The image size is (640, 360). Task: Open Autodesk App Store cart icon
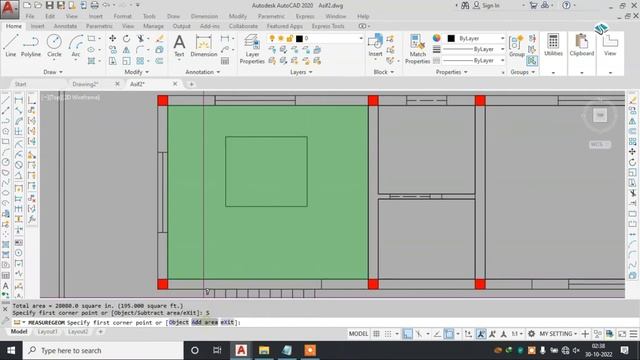click(533, 5)
